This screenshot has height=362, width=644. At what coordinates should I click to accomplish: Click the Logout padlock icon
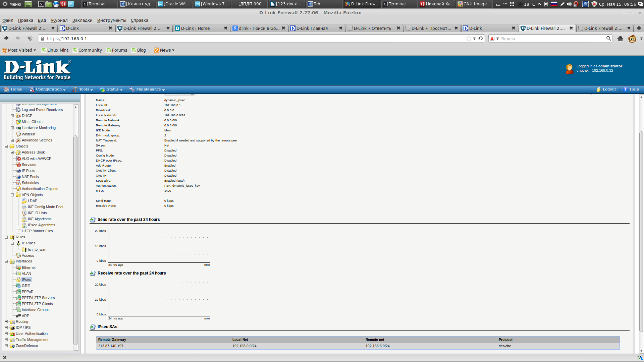click(x=598, y=89)
